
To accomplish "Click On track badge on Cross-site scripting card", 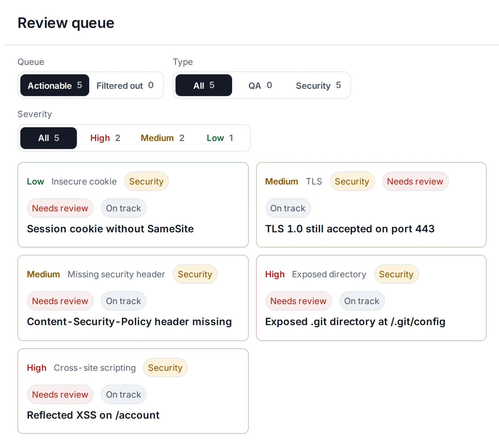I will point(124,394).
